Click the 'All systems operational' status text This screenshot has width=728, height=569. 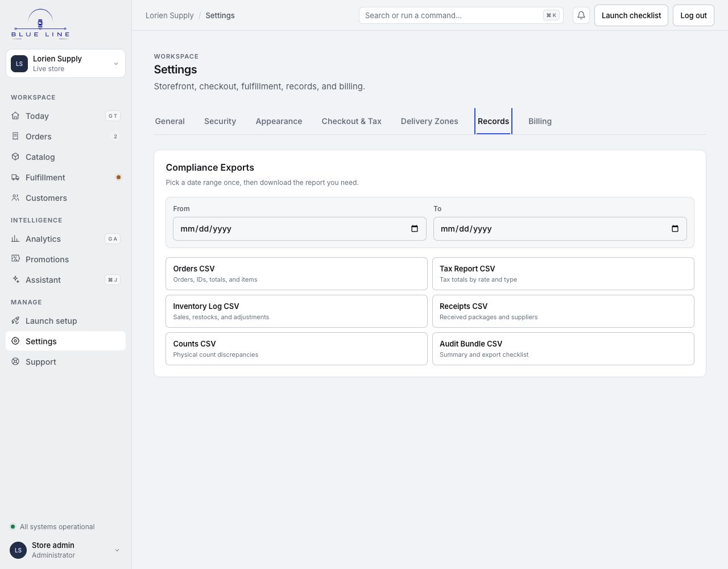click(57, 527)
